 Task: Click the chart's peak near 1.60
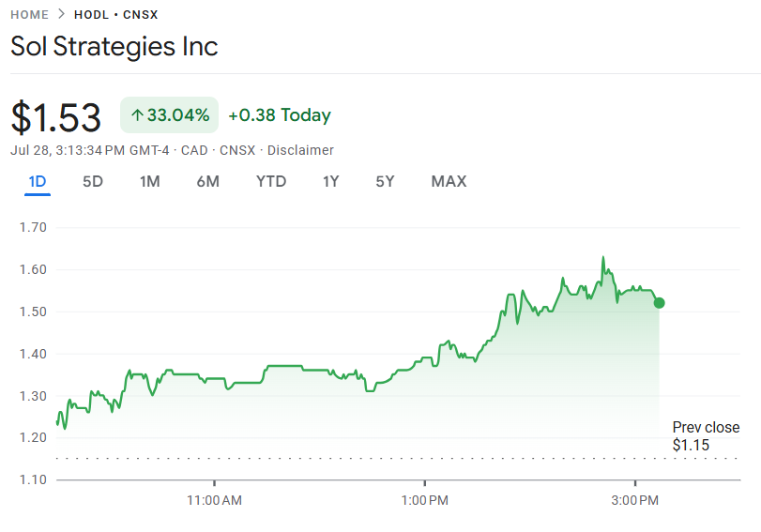[603, 258]
